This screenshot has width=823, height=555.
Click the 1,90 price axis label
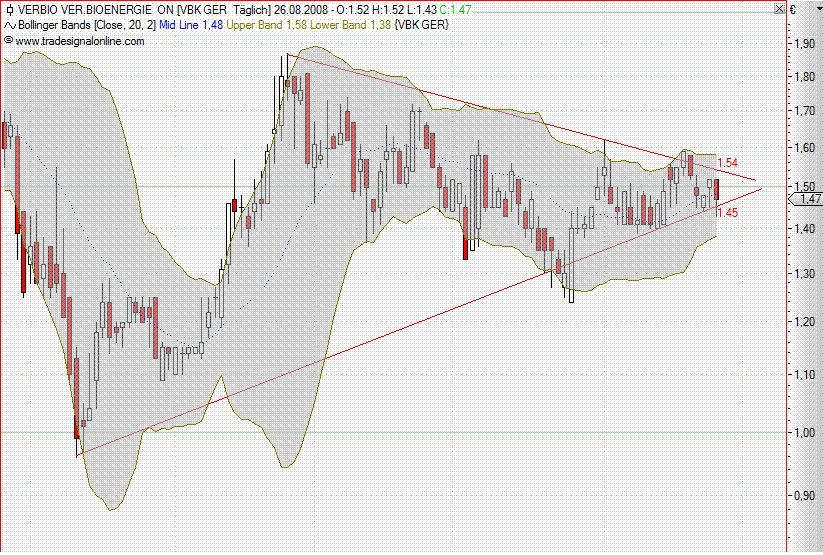click(804, 44)
